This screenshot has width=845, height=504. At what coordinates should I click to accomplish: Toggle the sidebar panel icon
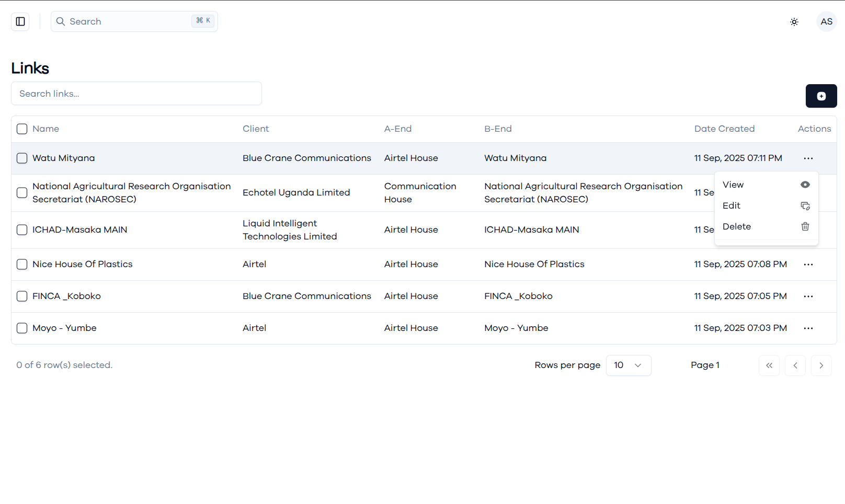20,21
